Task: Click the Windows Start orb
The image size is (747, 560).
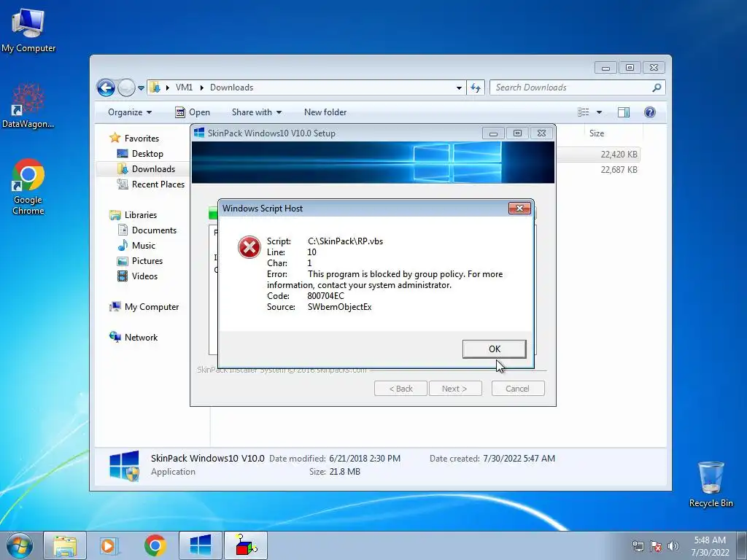Action: 20,545
